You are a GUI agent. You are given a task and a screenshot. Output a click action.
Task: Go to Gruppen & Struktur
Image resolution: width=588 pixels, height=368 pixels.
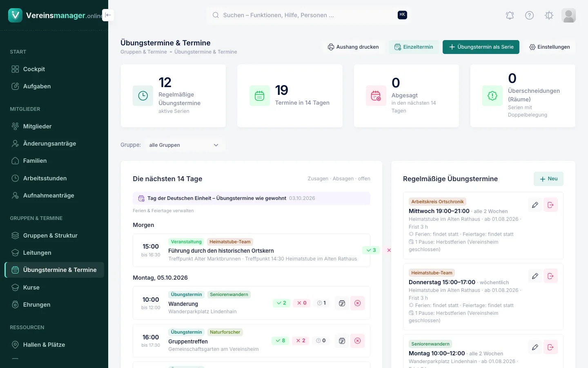pyautogui.click(x=54, y=236)
